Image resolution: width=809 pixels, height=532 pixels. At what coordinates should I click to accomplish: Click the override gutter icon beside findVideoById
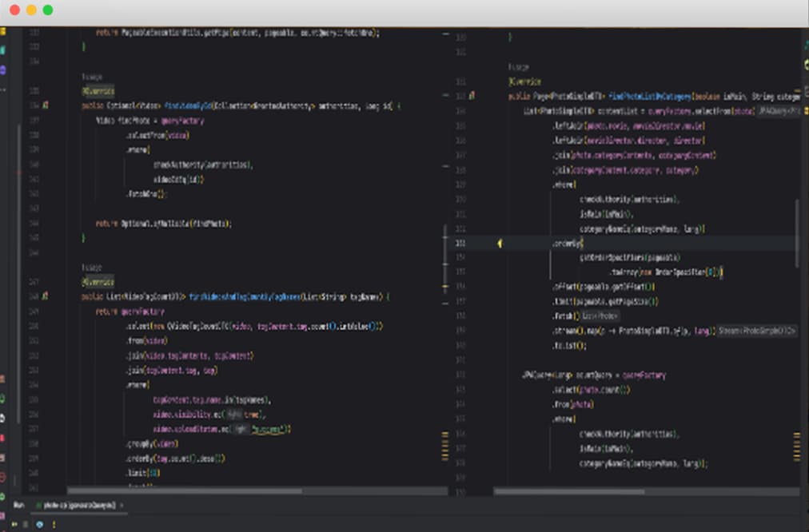click(x=46, y=105)
